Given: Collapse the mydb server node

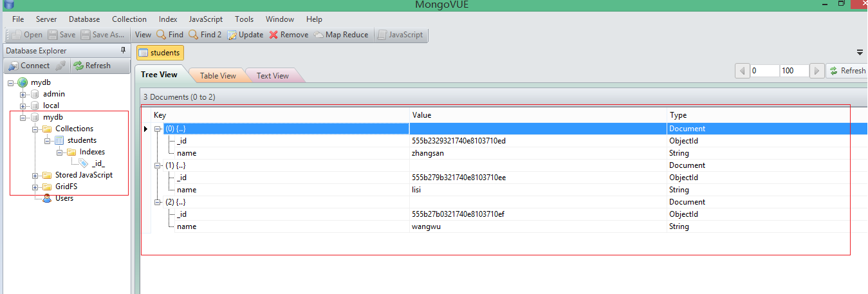Looking at the screenshot, I should (x=12, y=82).
